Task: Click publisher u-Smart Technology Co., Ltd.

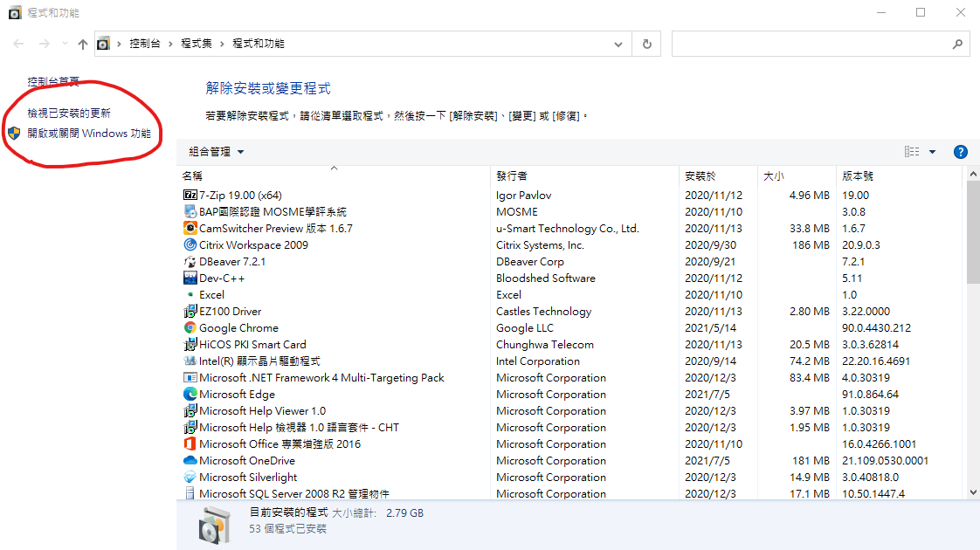Action: [x=568, y=228]
